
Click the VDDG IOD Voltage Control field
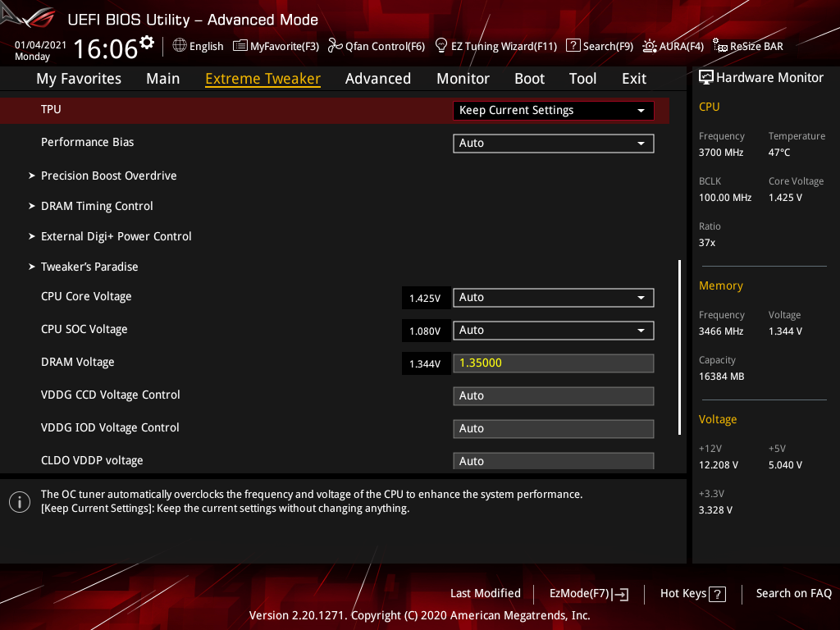(554, 428)
